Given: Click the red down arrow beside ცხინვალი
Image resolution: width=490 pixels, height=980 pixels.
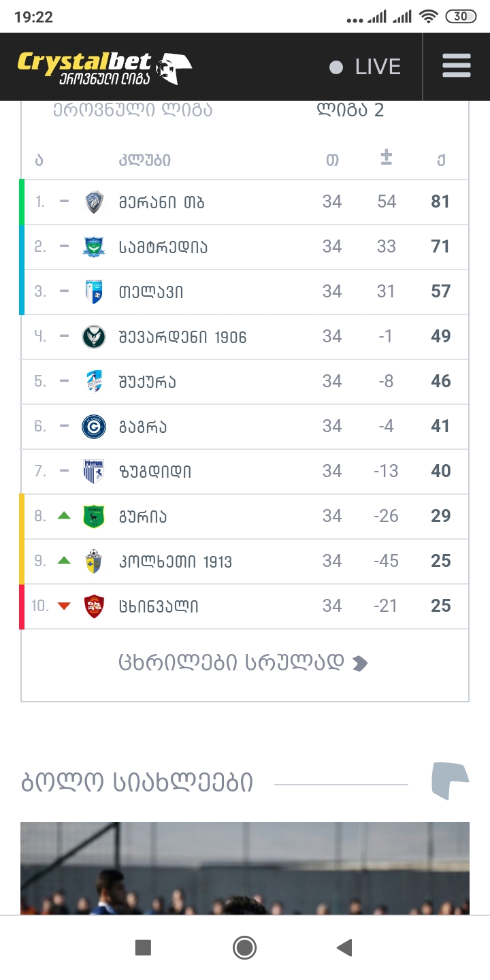Looking at the screenshot, I should click(x=63, y=606).
